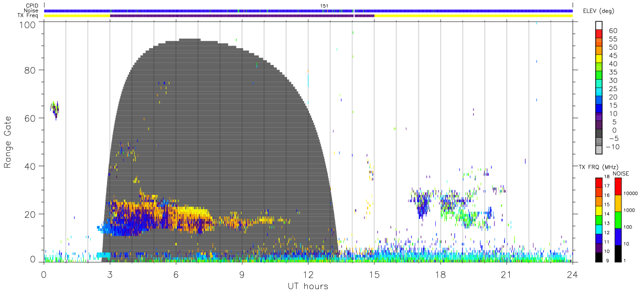Click the light gray bottom ELEV colorbar segment

[599, 150]
